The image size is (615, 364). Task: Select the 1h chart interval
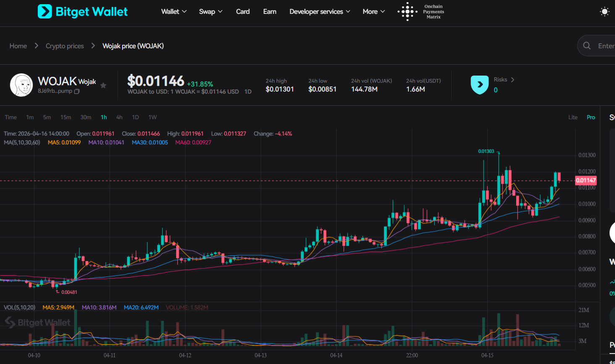pyautogui.click(x=104, y=117)
